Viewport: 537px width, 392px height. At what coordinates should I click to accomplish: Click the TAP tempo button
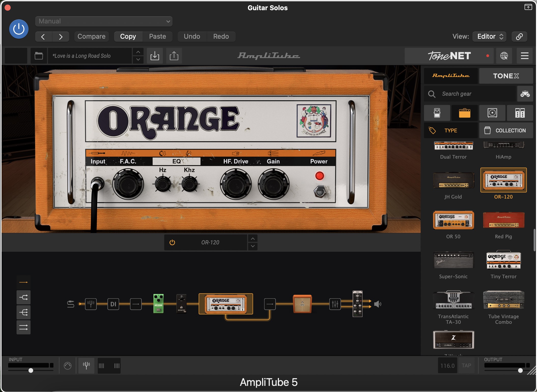[x=467, y=366]
